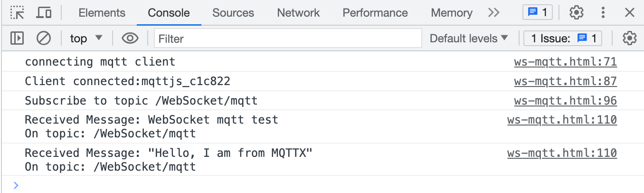This screenshot has width=644, height=193.
Task: Click the 1 Issue button
Action: (563, 38)
